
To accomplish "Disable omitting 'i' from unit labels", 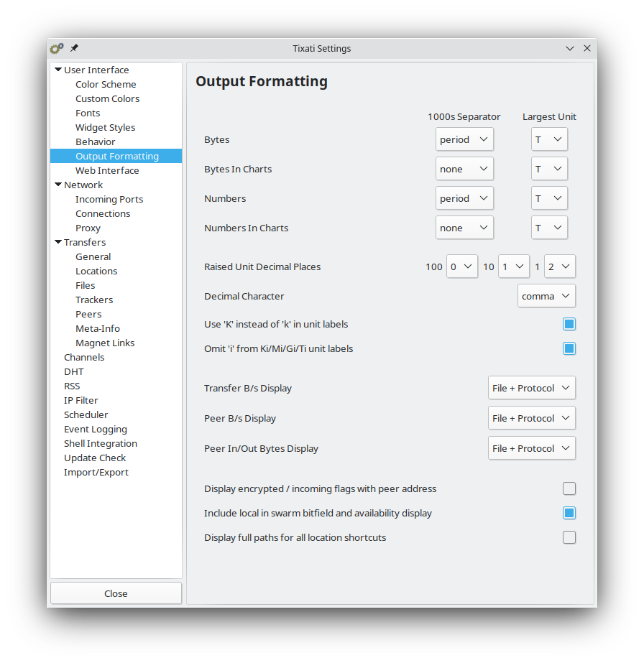I will tap(569, 348).
